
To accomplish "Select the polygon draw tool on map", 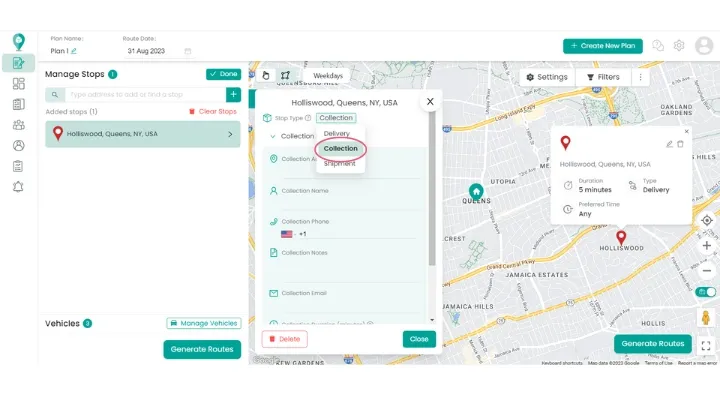I will (285, 75).
